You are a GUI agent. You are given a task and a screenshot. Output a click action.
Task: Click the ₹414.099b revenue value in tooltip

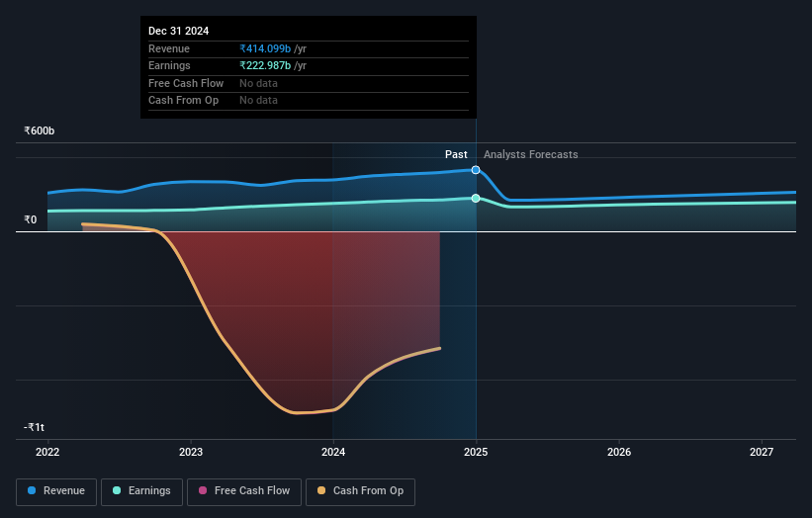coord(265,48)
